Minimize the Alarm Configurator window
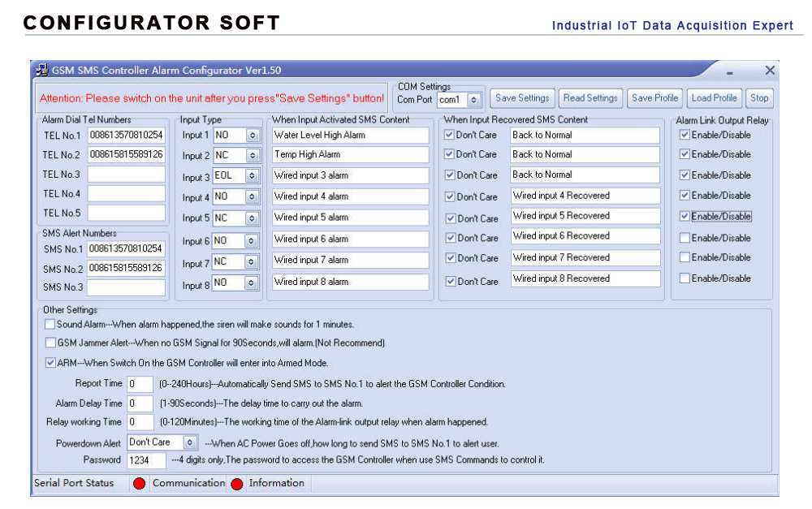This screenshot has height=509, width=812. 730,73
